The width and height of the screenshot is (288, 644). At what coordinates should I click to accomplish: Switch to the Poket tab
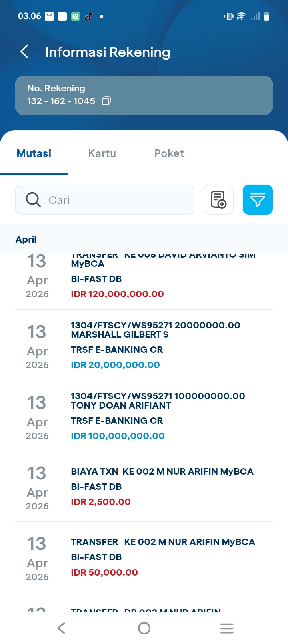click(169, 153)
